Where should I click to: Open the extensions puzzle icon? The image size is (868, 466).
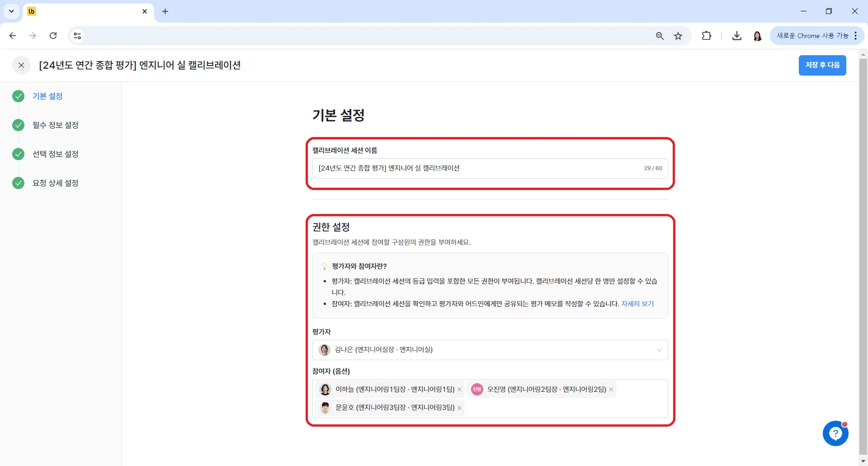(x=706, y=36)
